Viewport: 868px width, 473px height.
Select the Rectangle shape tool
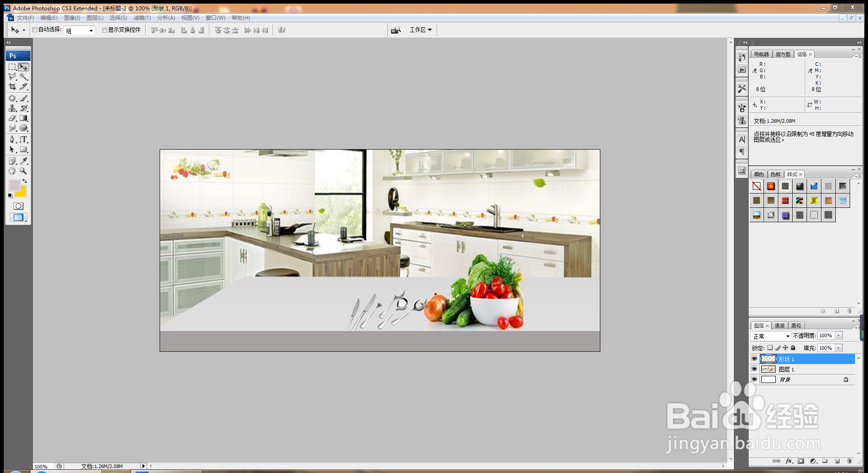coord(24,150)
